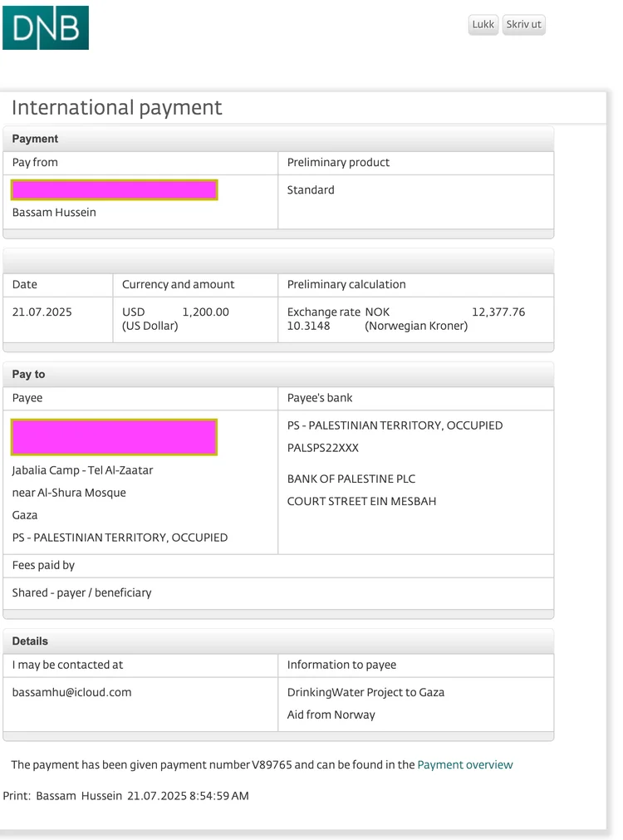Click the DNB logo
This screenshot has height=840, width=623.
tap(46, 28)
